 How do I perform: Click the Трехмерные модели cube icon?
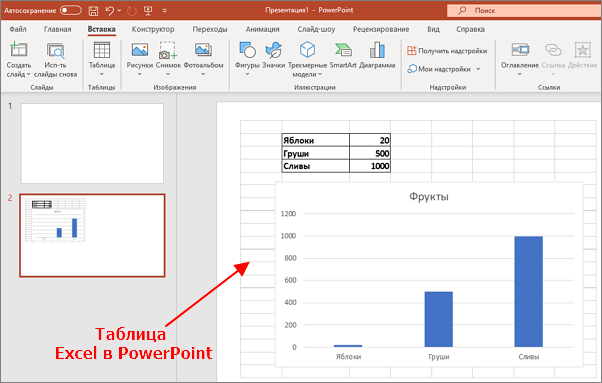tap(307, 50)
